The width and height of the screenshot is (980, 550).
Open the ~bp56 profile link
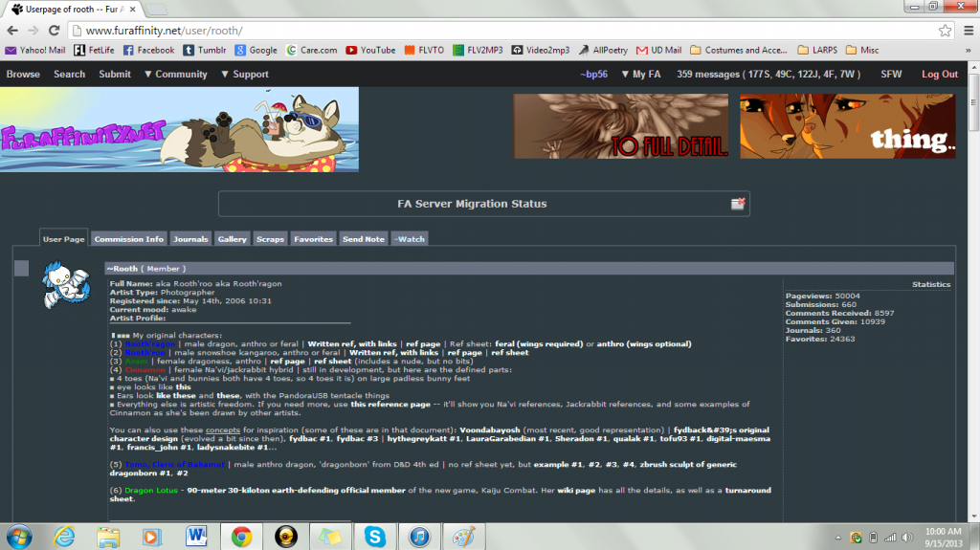[x=593, y=74]
